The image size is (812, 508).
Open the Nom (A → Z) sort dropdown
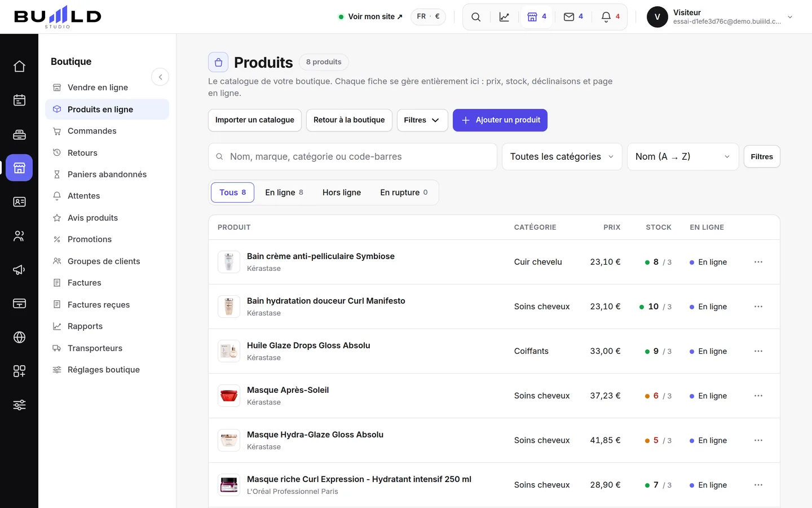tap(683, 156)
